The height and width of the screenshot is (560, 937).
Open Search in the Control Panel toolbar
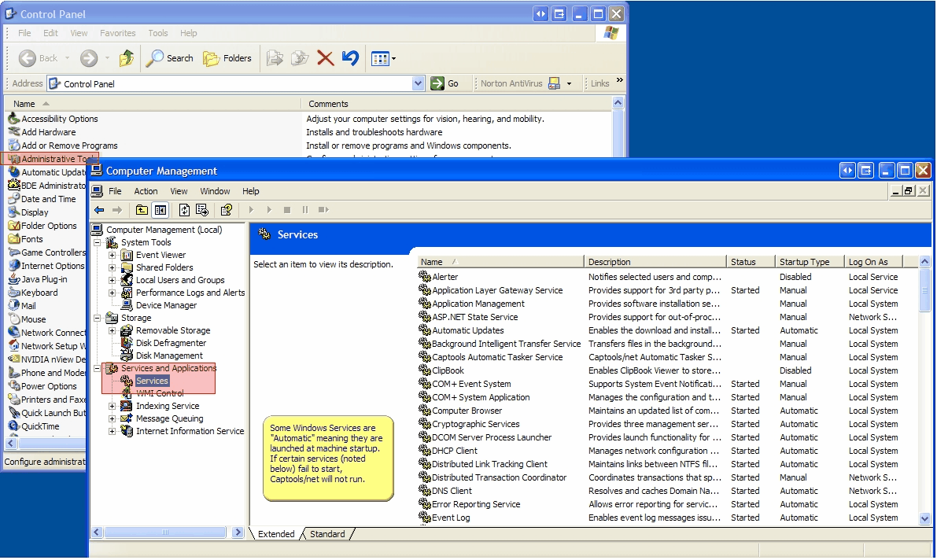pos(170,57)
